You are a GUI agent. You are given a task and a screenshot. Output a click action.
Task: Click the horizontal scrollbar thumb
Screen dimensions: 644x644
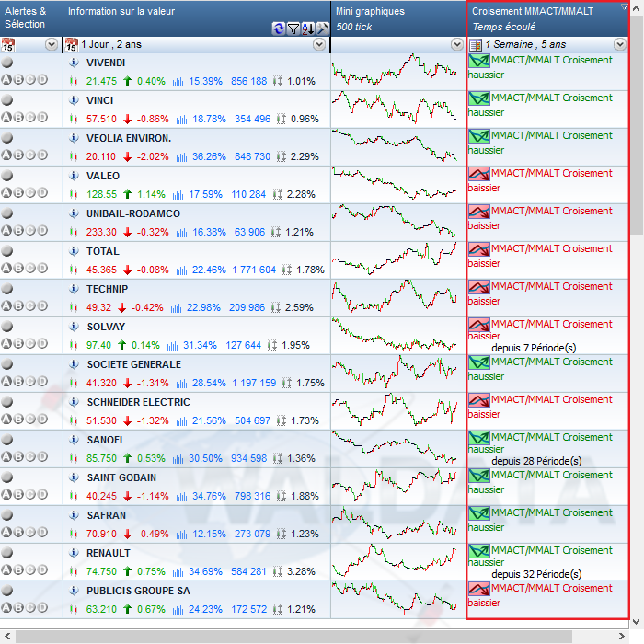tap(293, 637)
